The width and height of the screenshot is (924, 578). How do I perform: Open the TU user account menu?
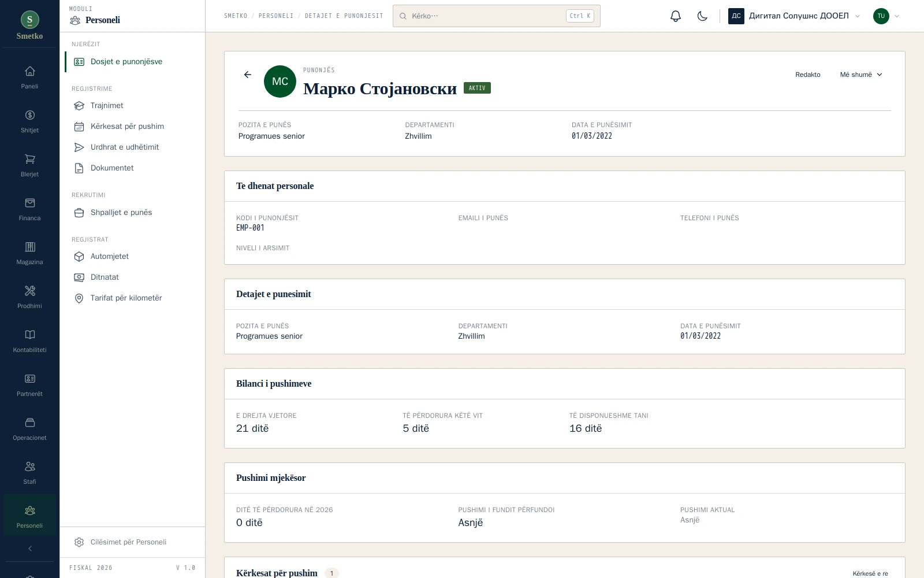pyautogui.click(x=886, y=16)
